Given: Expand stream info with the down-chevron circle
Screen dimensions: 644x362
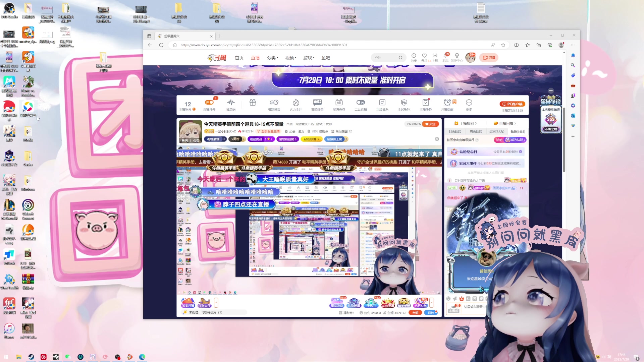Looking at the screenshot, I should pos(437,139).
